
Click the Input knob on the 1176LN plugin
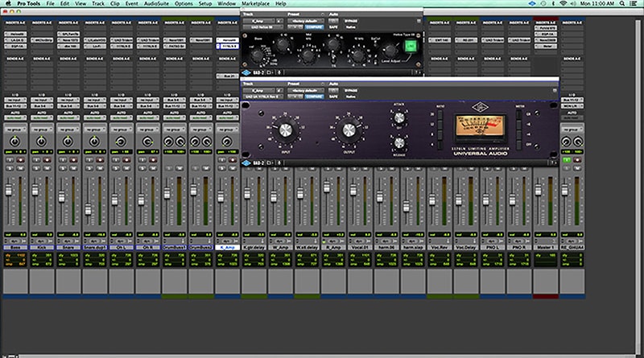point(285,130)
